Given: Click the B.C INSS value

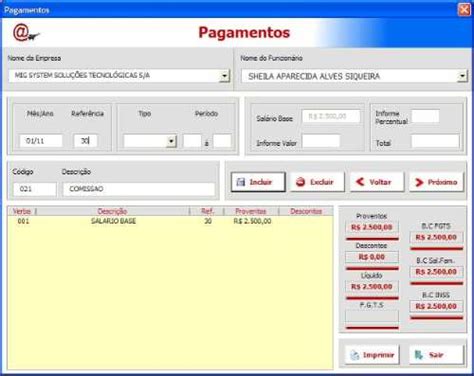Looking at the screenshot, I should [436, 306].
